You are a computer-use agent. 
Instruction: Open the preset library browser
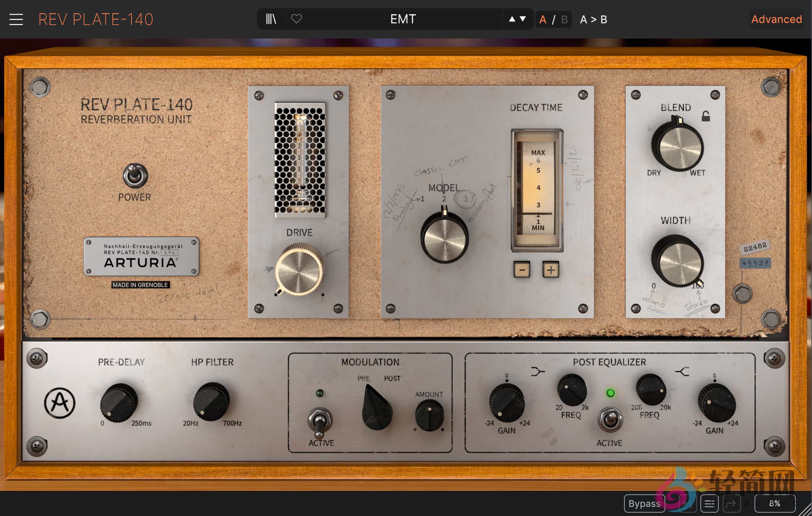click(x=271, y=19)
